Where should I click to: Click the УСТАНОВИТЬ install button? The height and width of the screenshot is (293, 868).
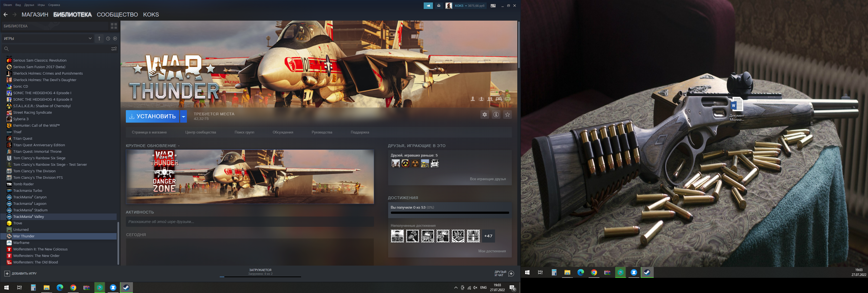pos(152,116)
